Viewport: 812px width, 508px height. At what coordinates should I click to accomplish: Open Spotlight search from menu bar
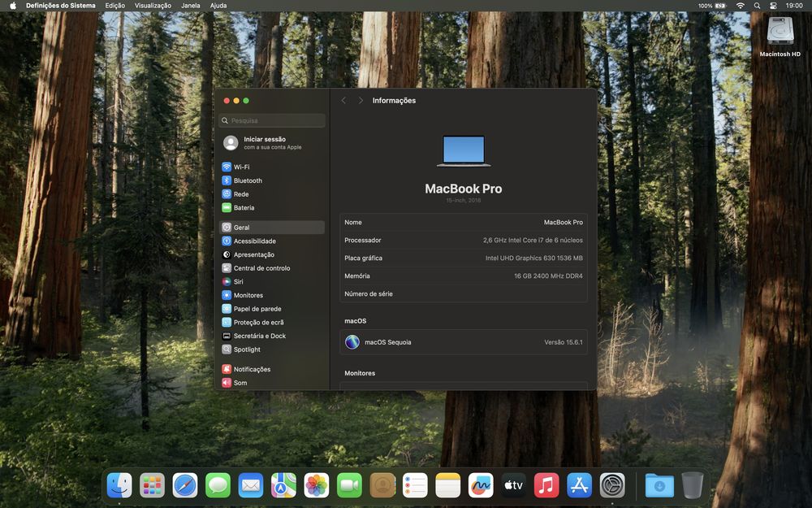pyautogui.click(x=757, y=6)
